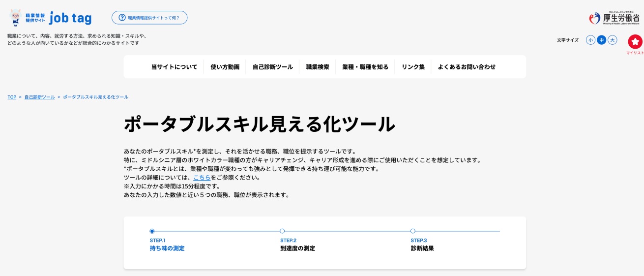Open 当サイトについて menu item
This screenshot has height=276, width=644.
174,67
